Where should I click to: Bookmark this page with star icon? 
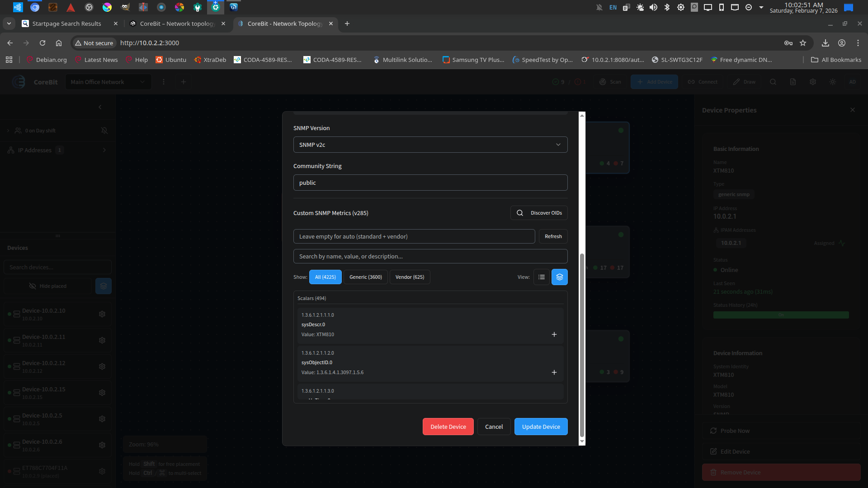tap(803, 43)
